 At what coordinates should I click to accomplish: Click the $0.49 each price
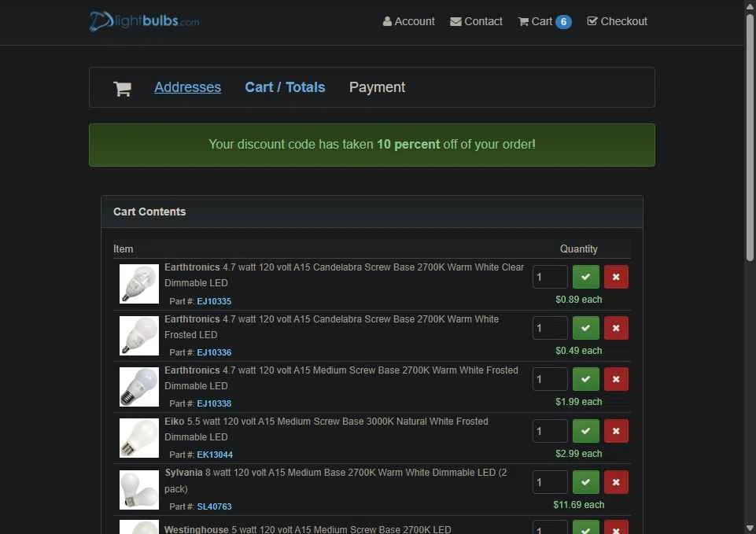coord(578,351)
